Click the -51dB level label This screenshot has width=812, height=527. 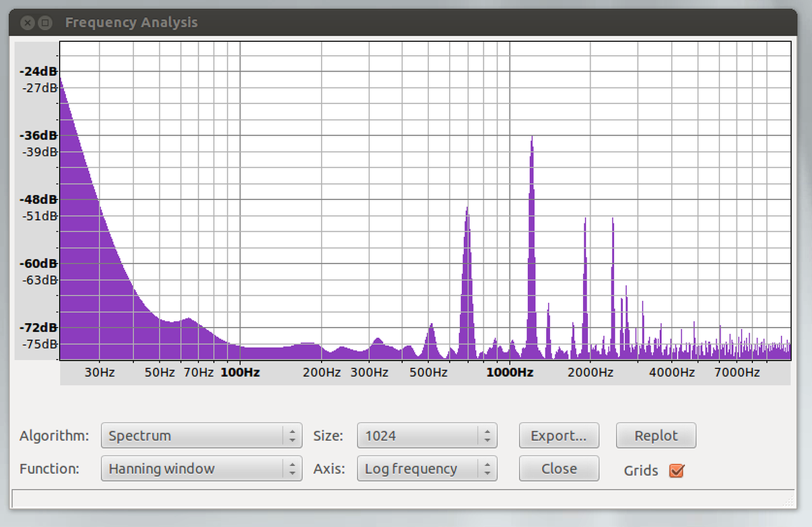[40, 216]
